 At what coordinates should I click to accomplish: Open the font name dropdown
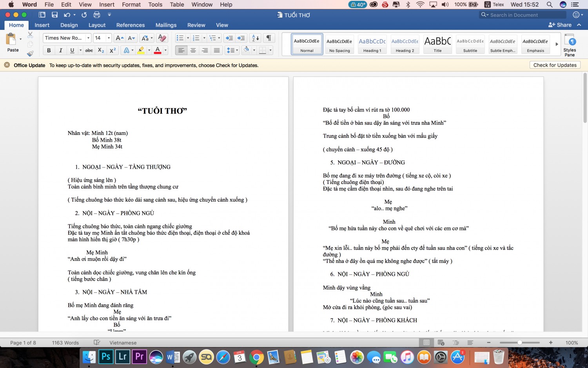click(x=88, y=38)
